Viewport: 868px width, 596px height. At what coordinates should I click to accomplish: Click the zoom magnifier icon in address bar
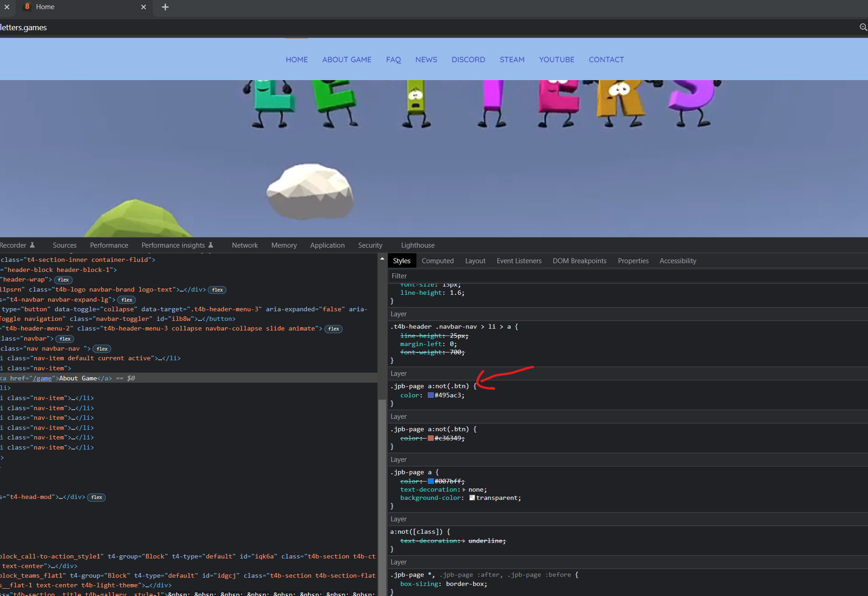pyautogui.click(x=863, y=27)
